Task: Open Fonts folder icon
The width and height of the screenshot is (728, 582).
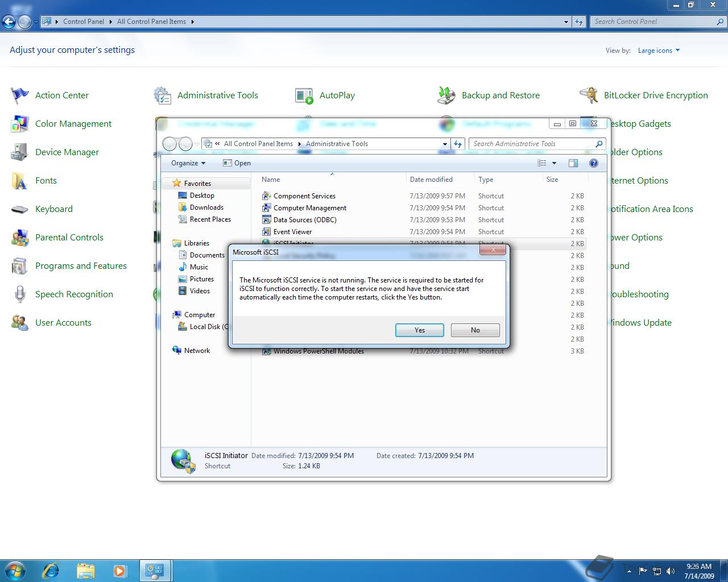Action: (x=20, y=180)
